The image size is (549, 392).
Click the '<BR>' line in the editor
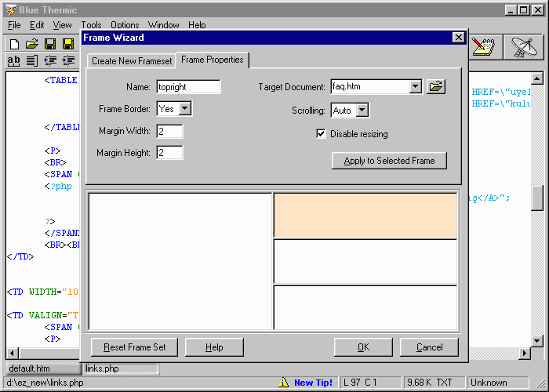pos(56,162)
